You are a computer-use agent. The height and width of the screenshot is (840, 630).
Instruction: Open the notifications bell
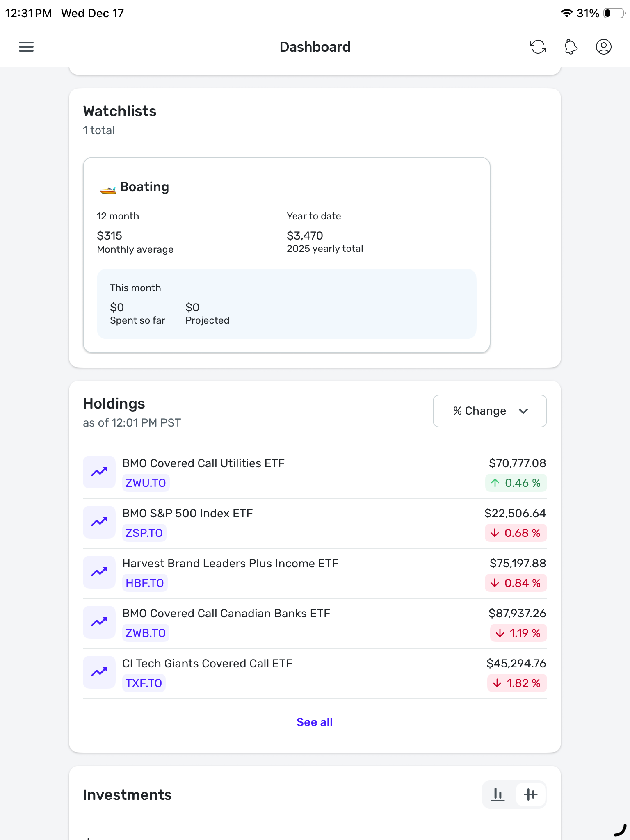click(571, 47)
